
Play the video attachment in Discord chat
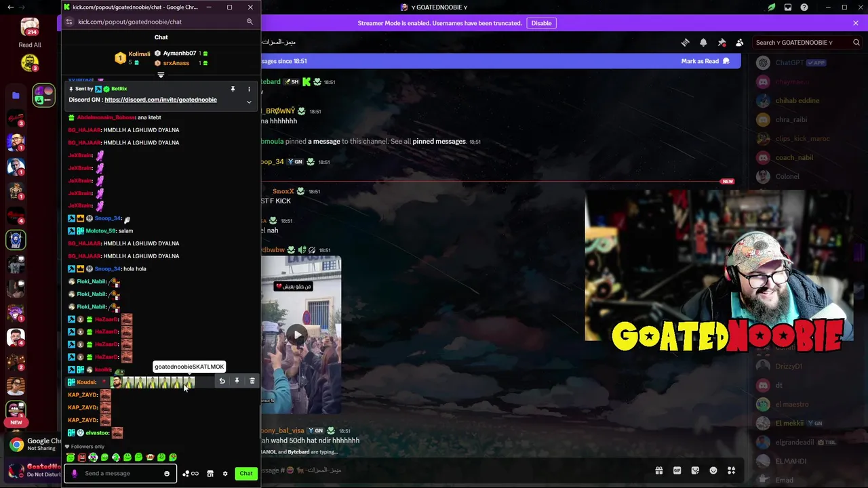[298, 335]
